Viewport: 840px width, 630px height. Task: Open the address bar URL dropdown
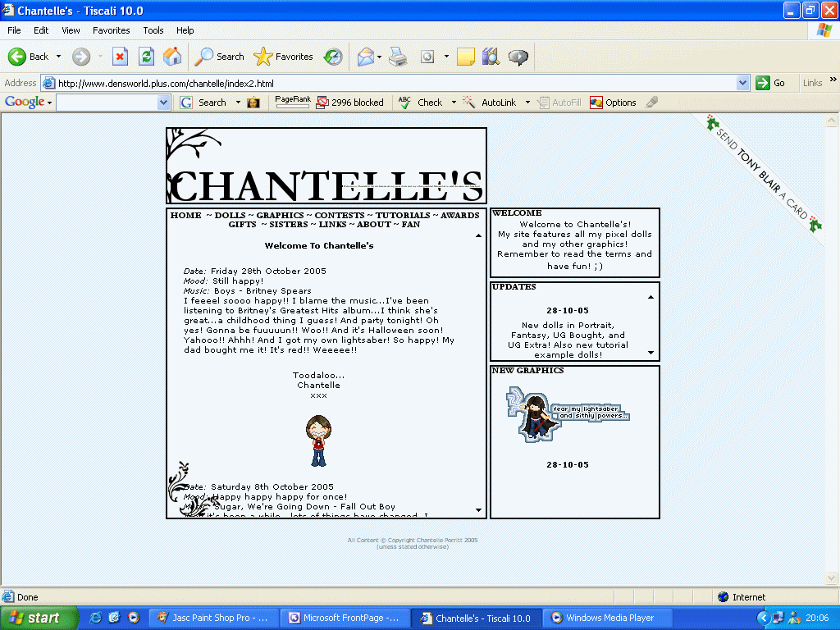[x=742, y=83]
